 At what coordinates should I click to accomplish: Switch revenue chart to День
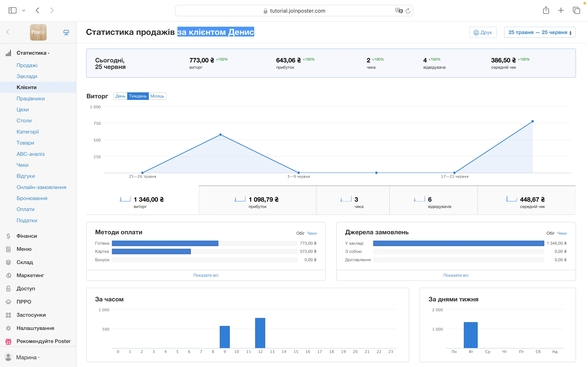point(120,96)
